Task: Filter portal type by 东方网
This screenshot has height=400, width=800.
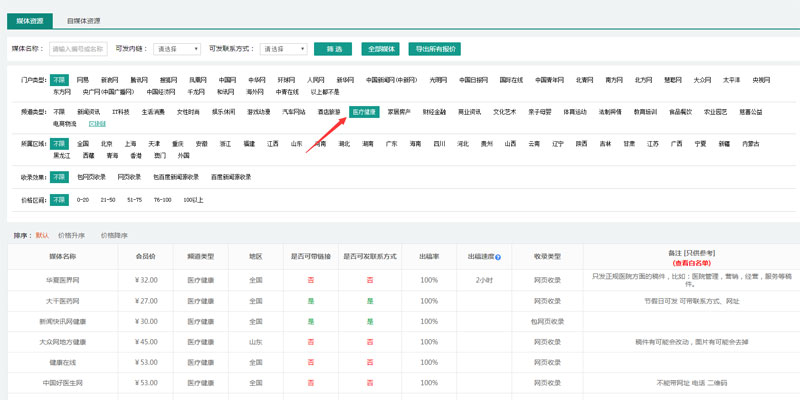Action: 62,92
